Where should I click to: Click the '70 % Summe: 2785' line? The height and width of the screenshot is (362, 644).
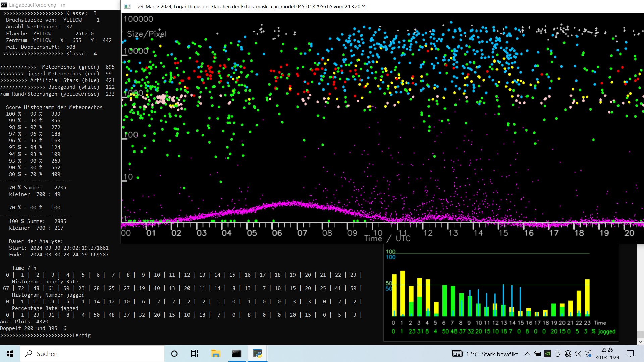click(x=38, y=188)
